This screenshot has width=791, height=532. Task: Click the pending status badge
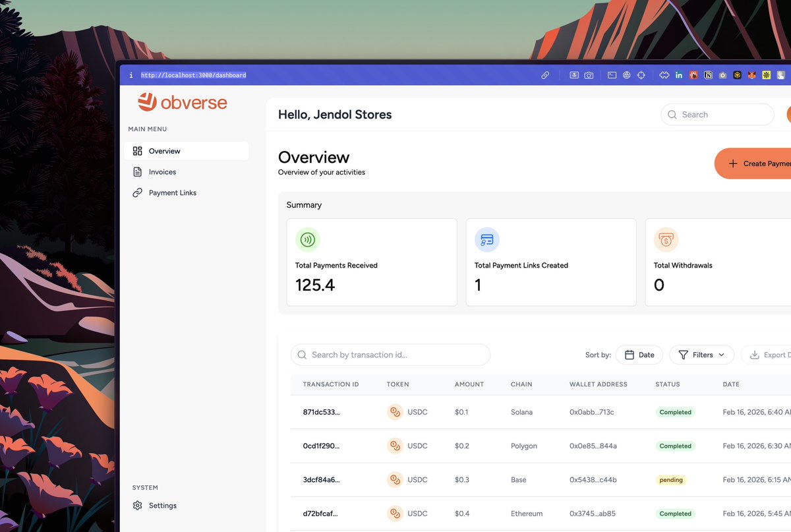pos(671,480)
